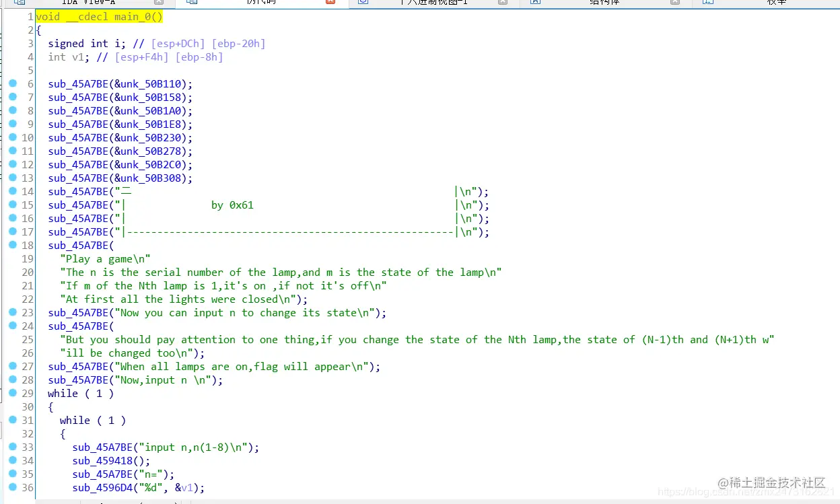Image resolution: width=840 pixels, height=504 pixels.
Task: Click the blue gutter dot on line 36
Action: (x=12, y=487)
